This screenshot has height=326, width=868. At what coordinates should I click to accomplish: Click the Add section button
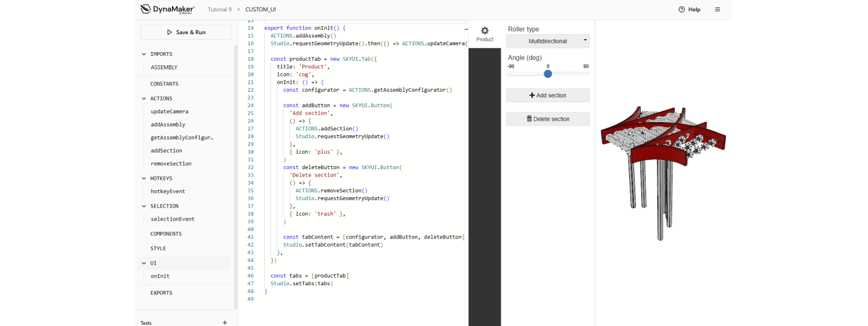pyautogui.click(x=547, y=96)
